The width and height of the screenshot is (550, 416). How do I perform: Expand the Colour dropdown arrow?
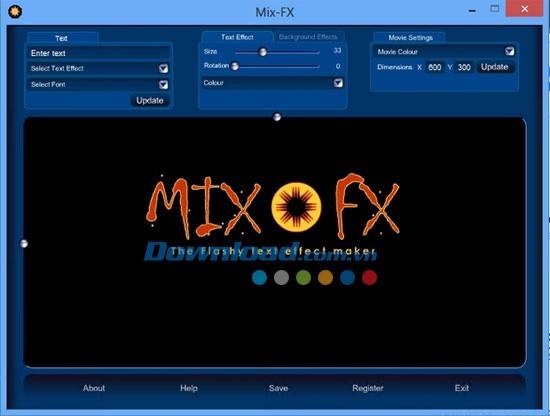338,83
